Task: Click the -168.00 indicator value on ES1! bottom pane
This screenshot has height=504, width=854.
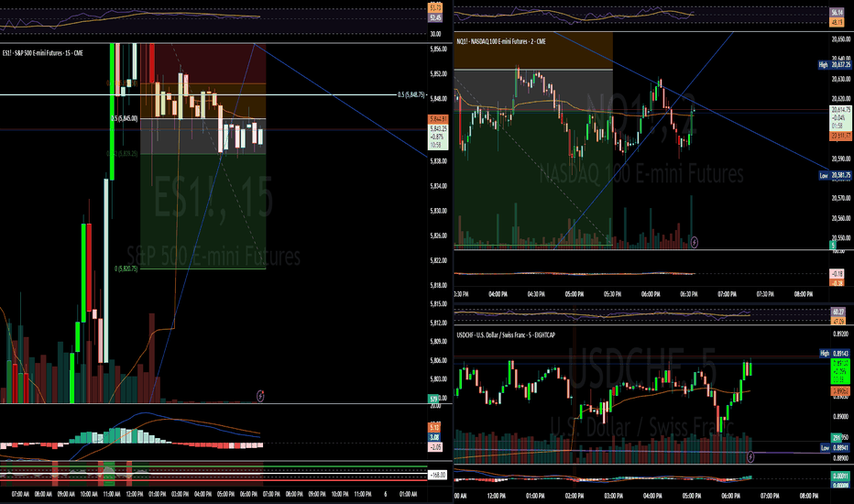Action: coord(437,475)
